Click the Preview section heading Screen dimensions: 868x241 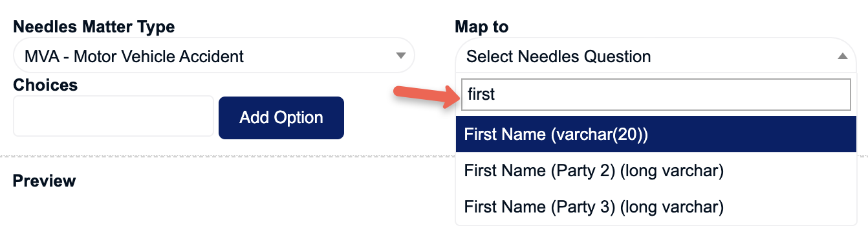coord(44,181)
